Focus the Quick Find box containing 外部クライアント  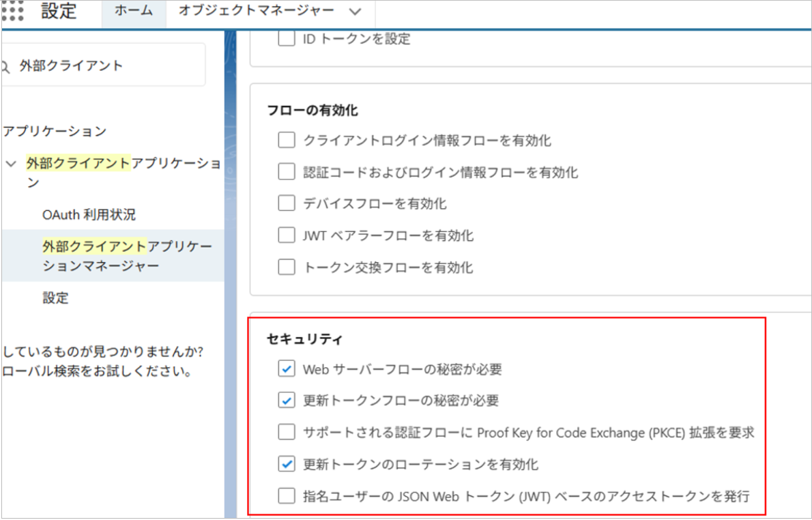109,66
